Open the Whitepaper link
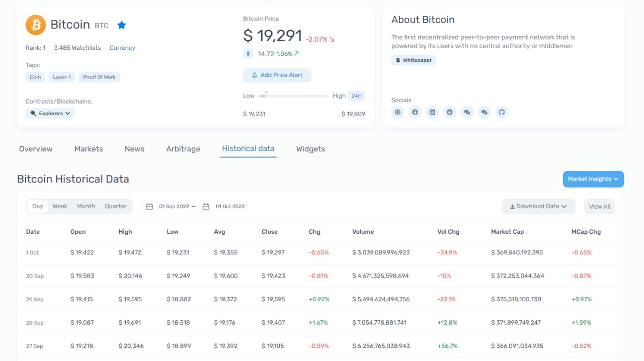Image resolution: width=644 pixels, height=361 pixels. pyautogui.click(x=414, y=60)
